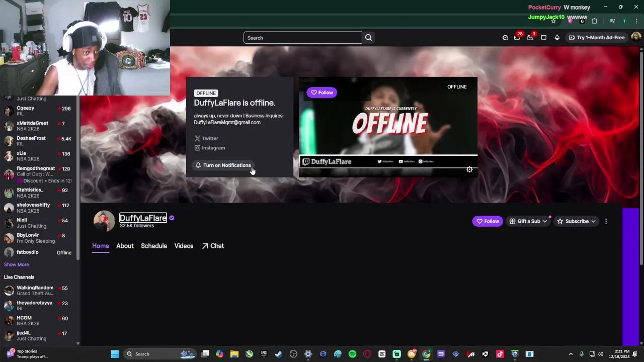Bookmark this page with the star icon
Screen dimensions: 644x362
(x=553, y=21)
